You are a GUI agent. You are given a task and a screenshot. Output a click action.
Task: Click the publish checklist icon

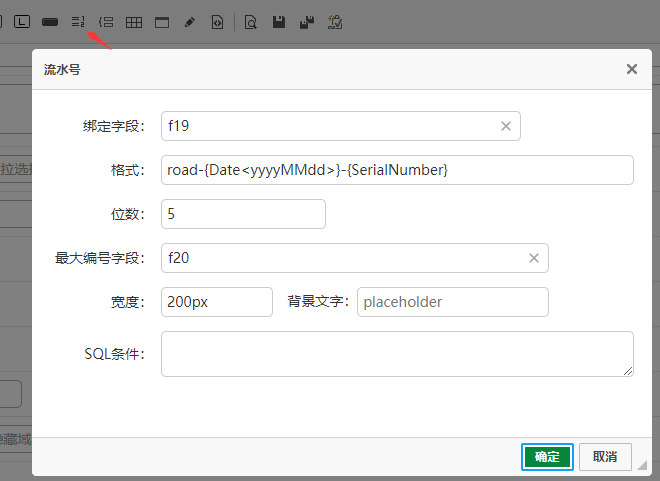(335, 22)
